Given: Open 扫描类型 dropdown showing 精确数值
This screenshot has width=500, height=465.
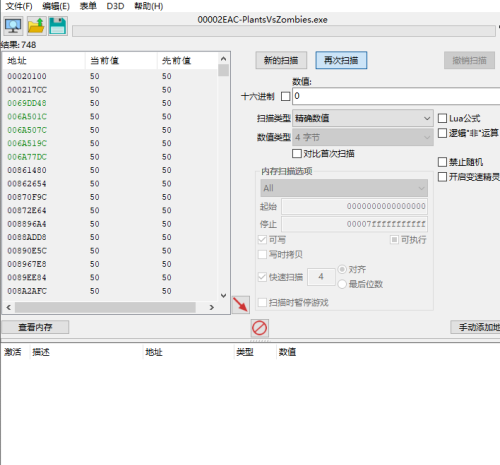Looking at the screenshot, I should [363, 118].
